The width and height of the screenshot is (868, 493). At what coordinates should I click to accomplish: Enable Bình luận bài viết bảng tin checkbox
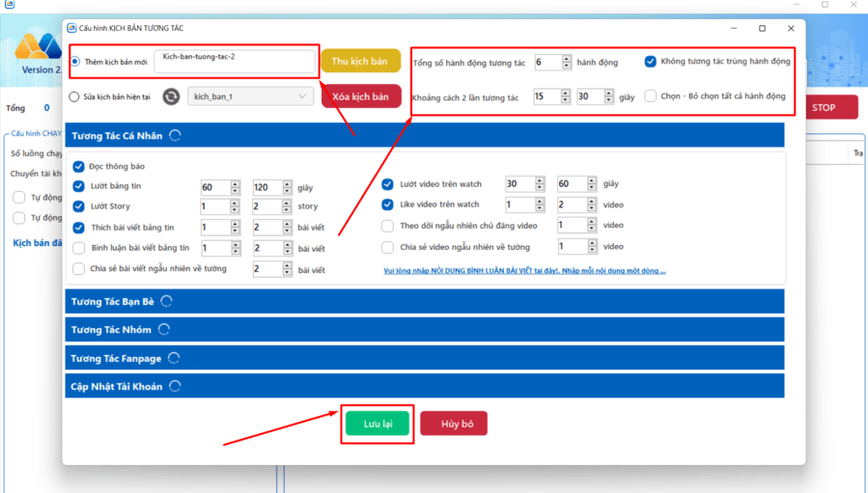(x=78, y=248)
